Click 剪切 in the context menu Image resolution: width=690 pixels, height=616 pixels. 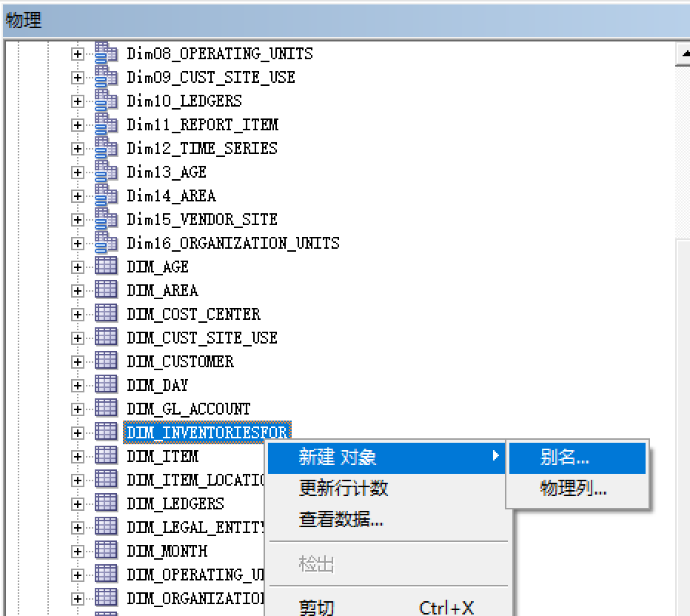317,607
